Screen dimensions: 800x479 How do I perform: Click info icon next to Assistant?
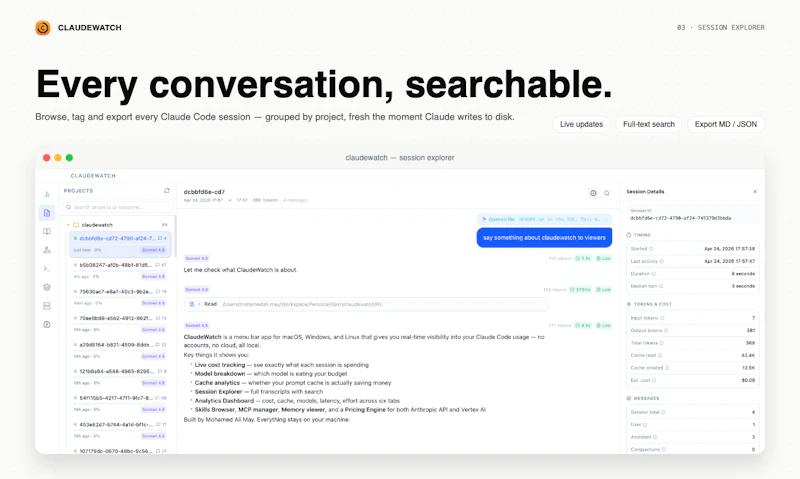(655, 437)
